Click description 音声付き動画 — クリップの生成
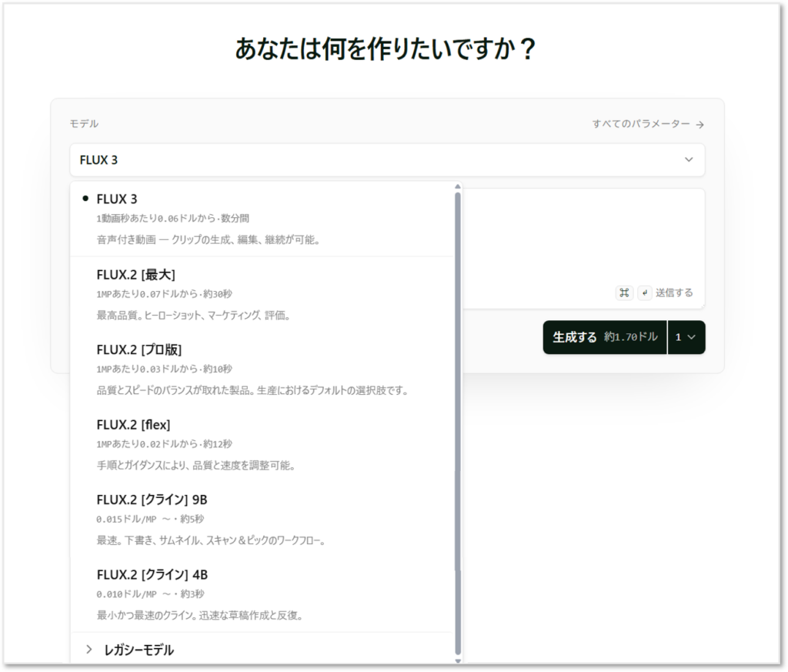The image size is (788, 672). click(x=209, y=239)
